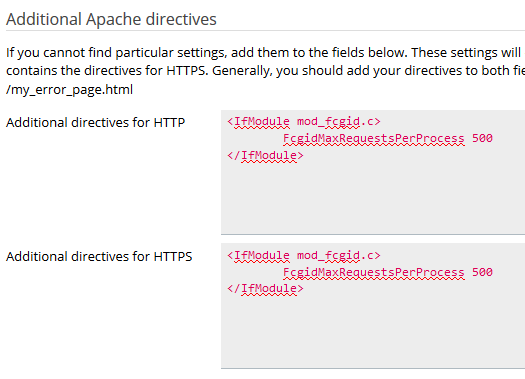Screen dimensions: 525x379
Task: Place cursor on opening IfModule tag in HTTP field
Action: click(258, 122)
